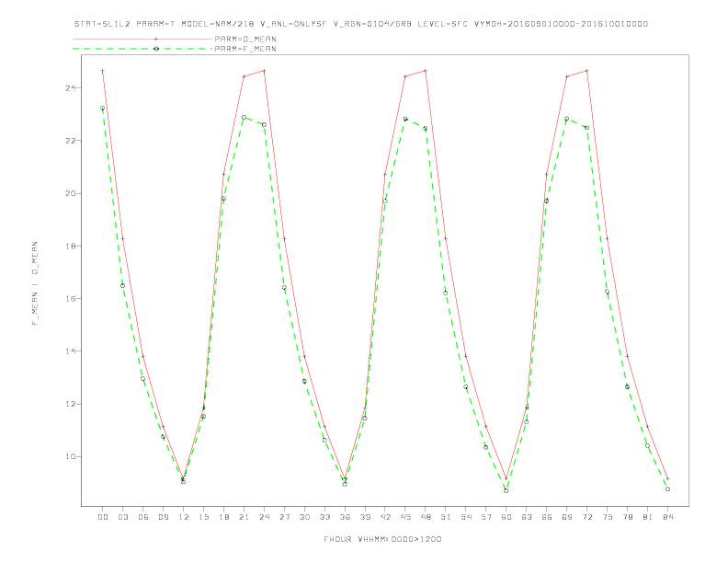Click x-axis tick label 27
The width and height of the screenshot is (728, 563).
click(x=284, y=517)
